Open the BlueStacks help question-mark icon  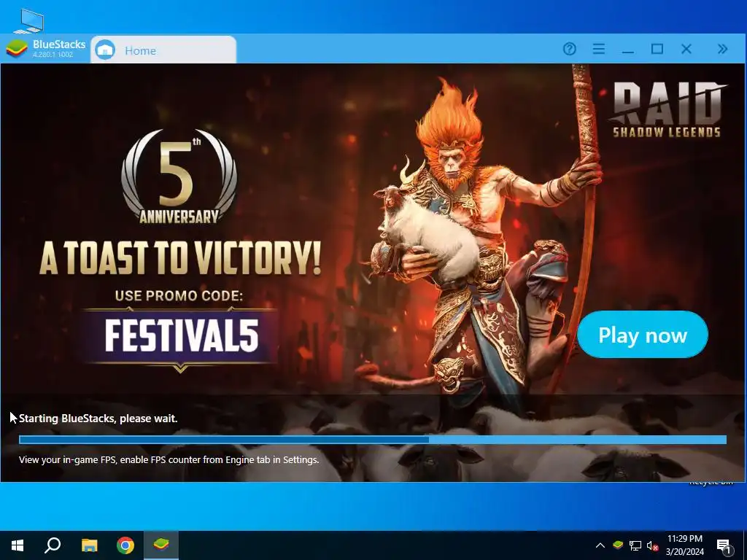(569, 49)
